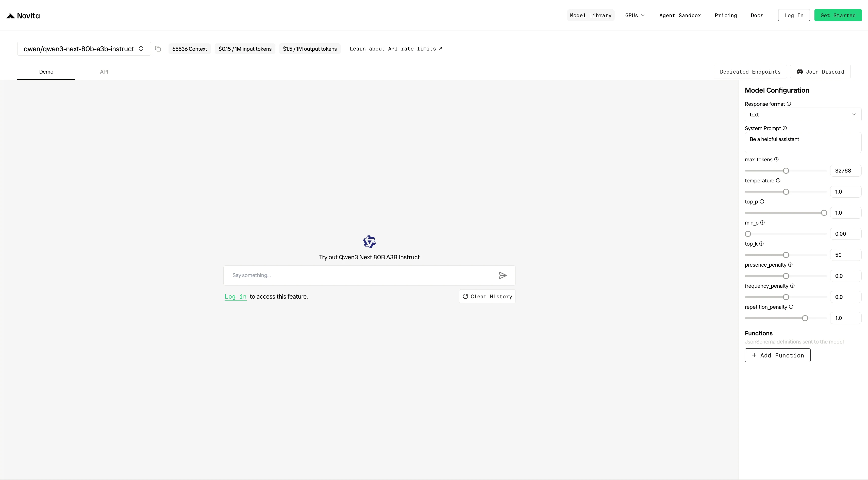This screenshot has width=868, height=480.
Task: Click Join Discord button
Action: pyautogui.click(x=820, y=72)
